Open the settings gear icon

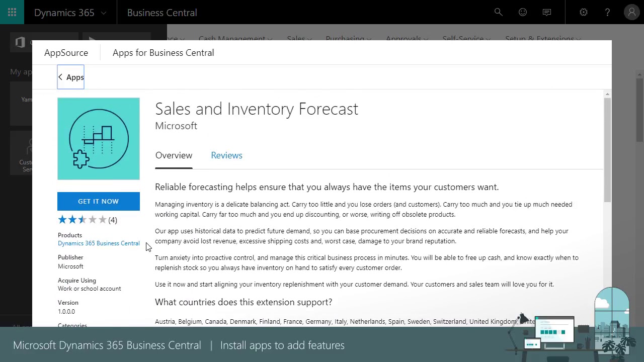[x=584, y=12]
